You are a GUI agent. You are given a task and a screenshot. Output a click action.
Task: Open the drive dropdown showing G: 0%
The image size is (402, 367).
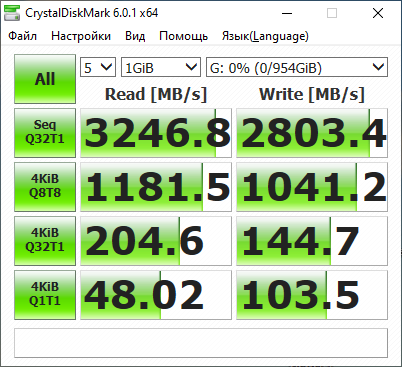pyautogui.click(x=297, y=67)
